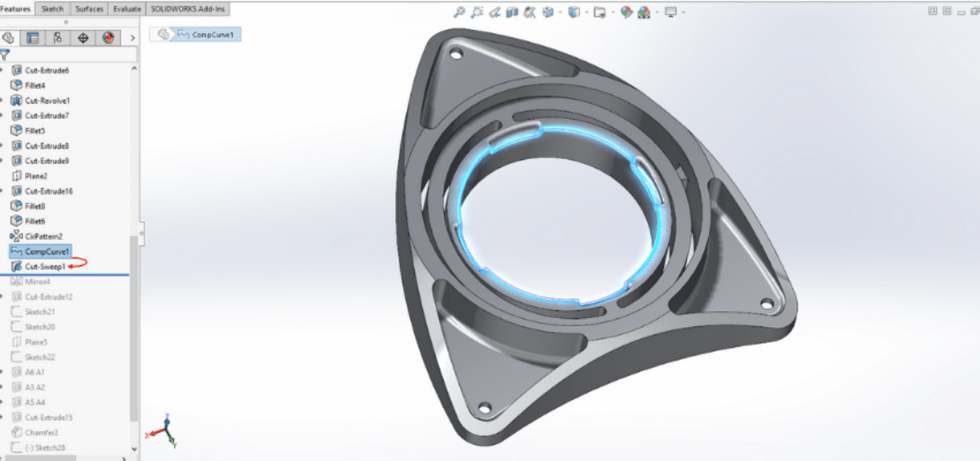Expand the Cut-Extrude6 feature node
The height and width of the screenshot is (461, 980).
(x=3, y=70)
